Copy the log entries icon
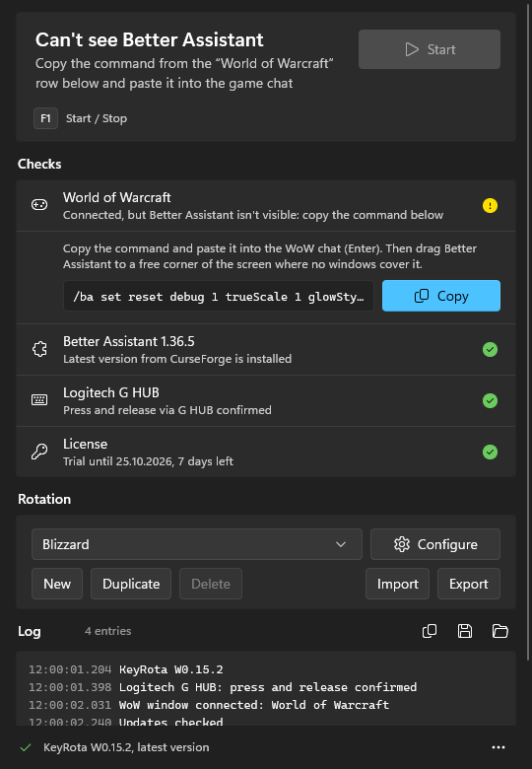The image size is (532, 769). 430,631
